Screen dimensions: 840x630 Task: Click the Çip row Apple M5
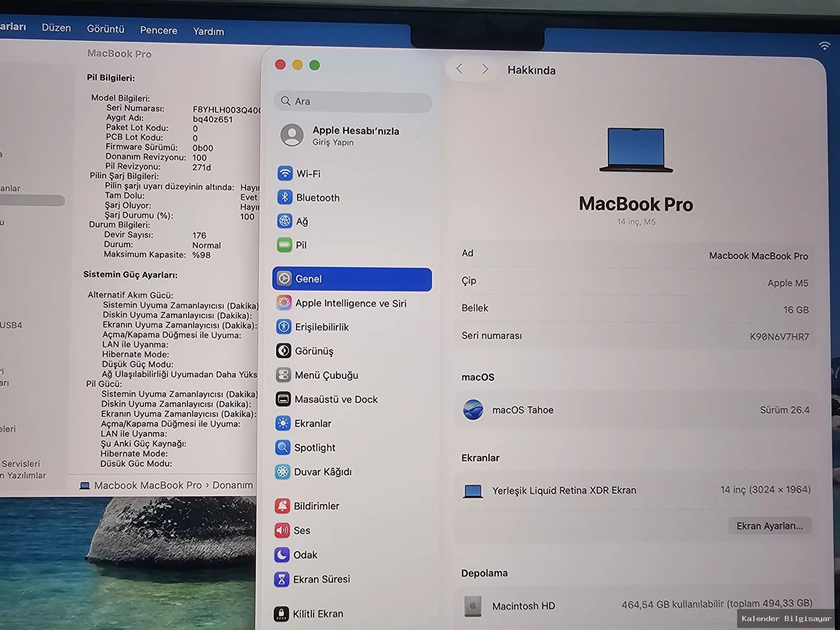635,282
